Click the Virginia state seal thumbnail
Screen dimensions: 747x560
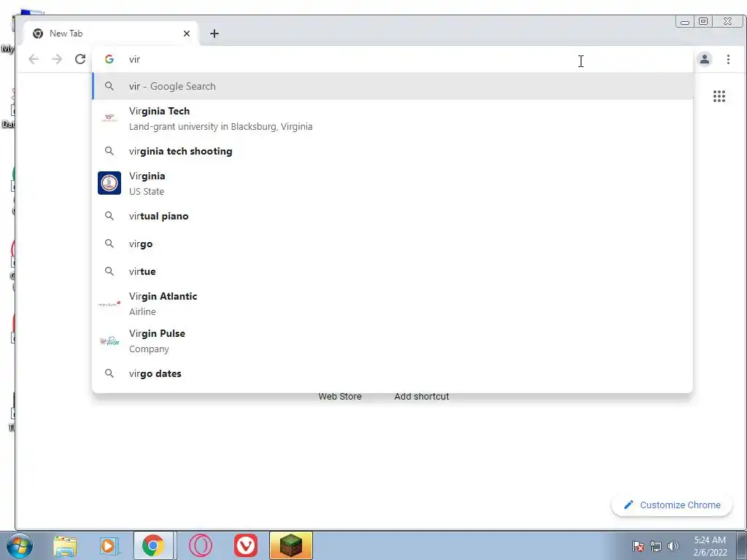point(109,183)
